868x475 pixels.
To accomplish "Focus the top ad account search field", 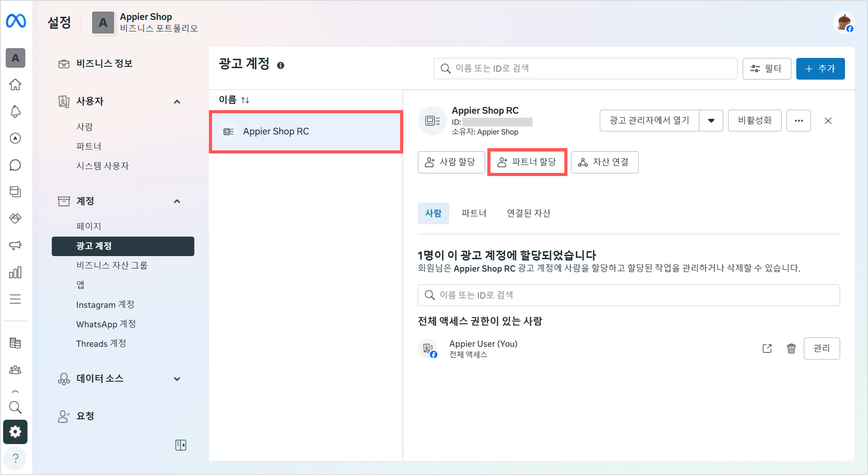I will pos(585,69).
